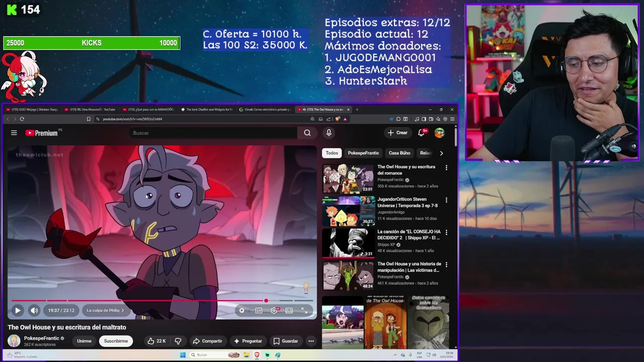This screenshot has width=644, height=362.
Task: Switch to the Gmail browser tab
Action: click(x=265, y=109)
